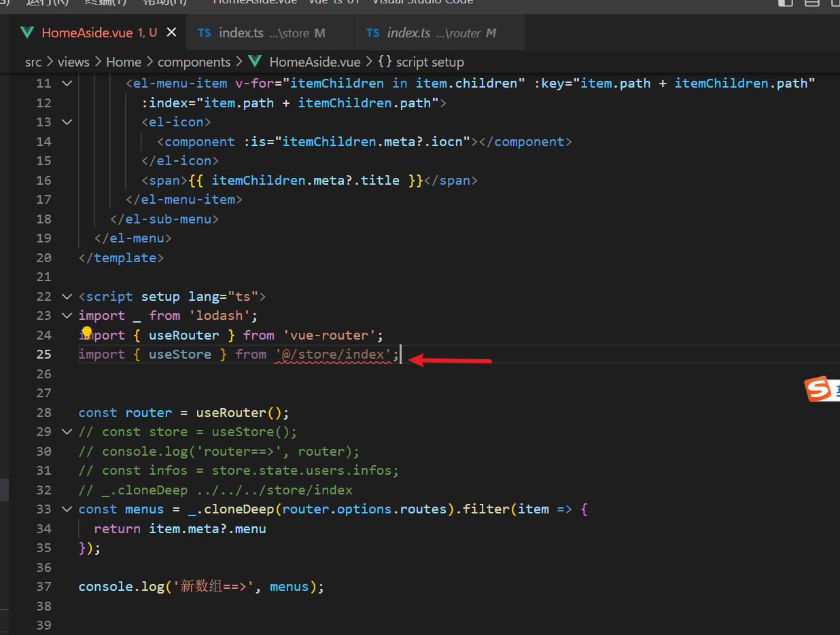Image resolution: width=840 pixels, height=635 pixels.
Task: Select the "HomeAside.vue" breadcrumb
Action: 315,62
